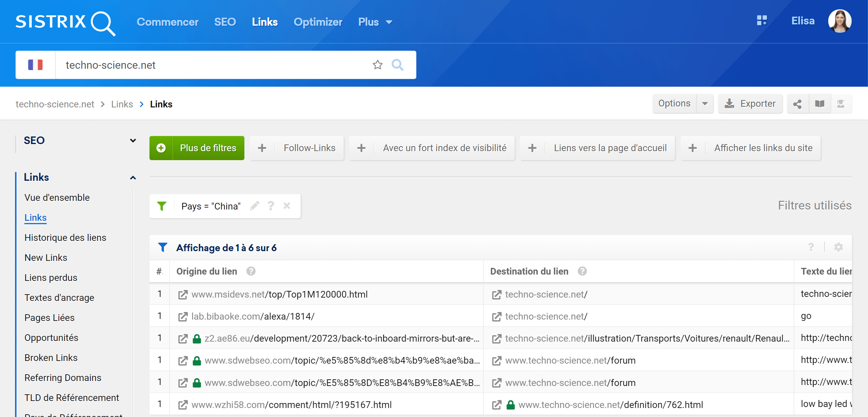This screenshot has width=868, height=417.
Task: Open the Options dropdown arrow
Action: click(x=705, y=104)
